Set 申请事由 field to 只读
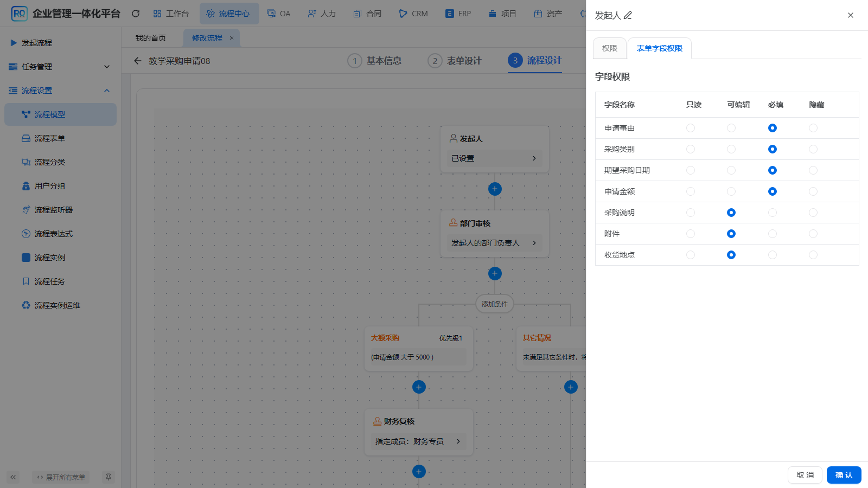868x488 pixels. (x=691, y=128)
